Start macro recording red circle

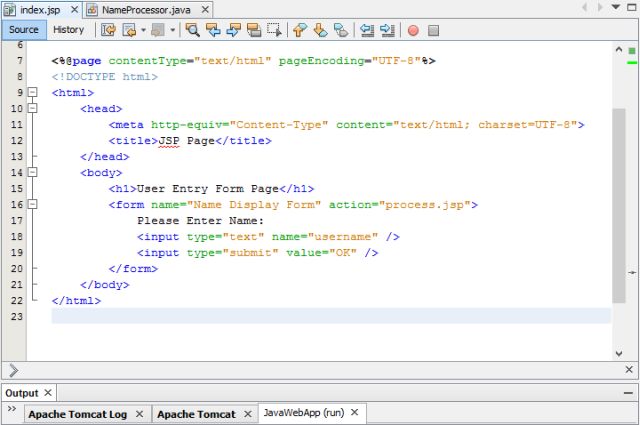[412, 30]
